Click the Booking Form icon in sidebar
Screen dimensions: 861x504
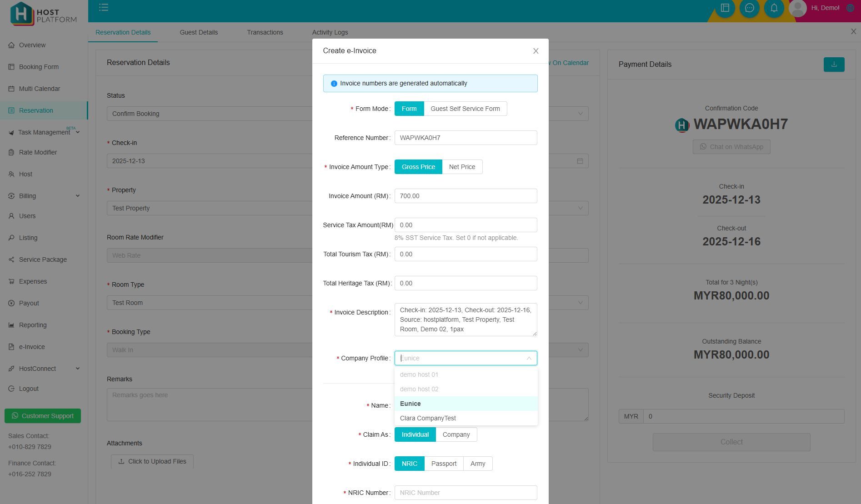[x=11, y=67]
